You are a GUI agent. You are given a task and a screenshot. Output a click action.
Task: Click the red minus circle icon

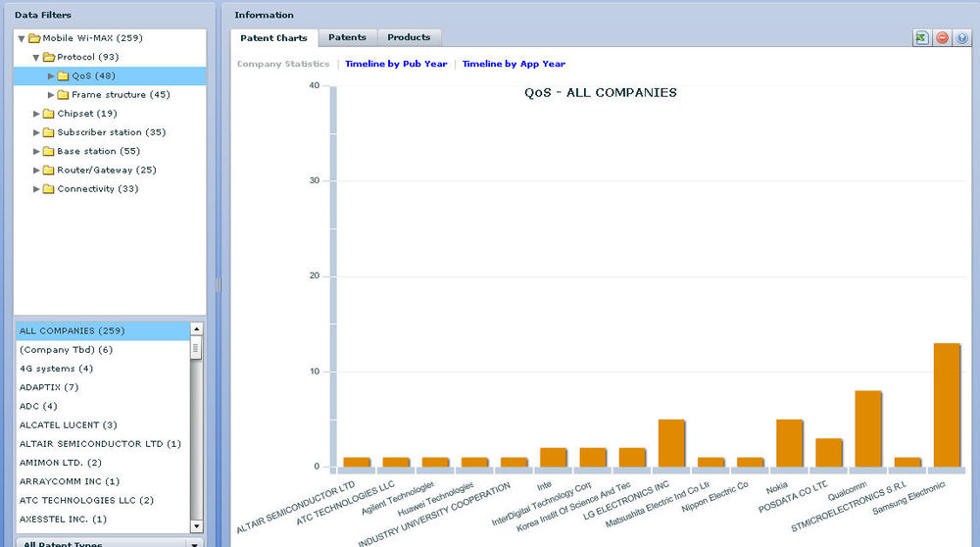942,37
